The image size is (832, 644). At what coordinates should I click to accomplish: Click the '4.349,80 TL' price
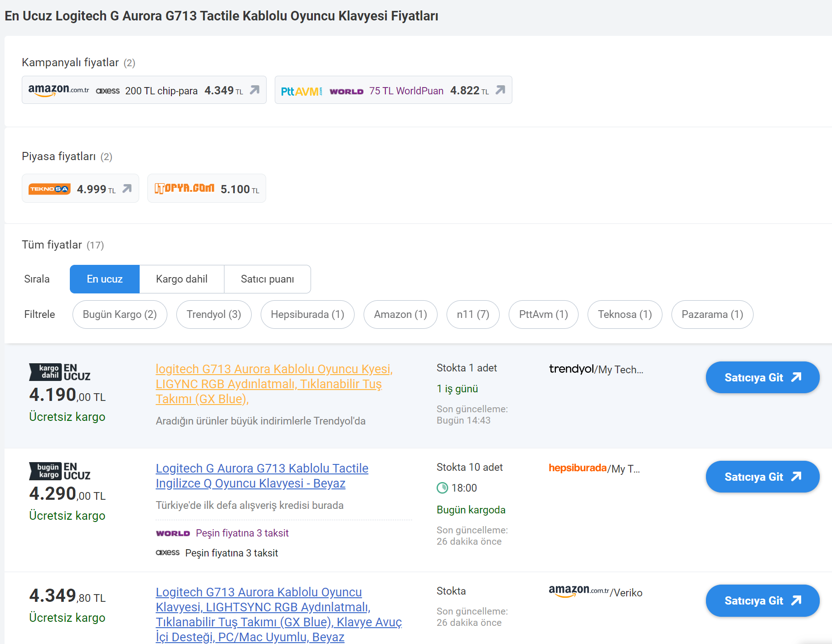[68, 596]
